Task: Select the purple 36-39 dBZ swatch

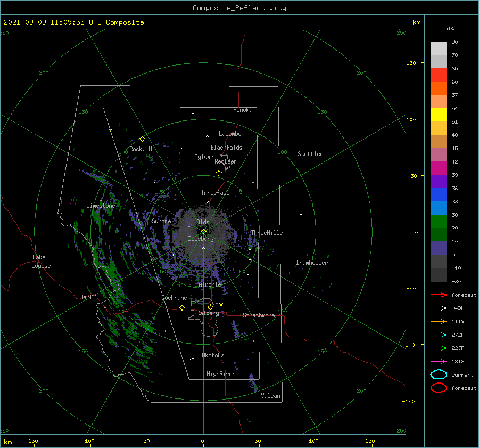Action: coord(439,182)
